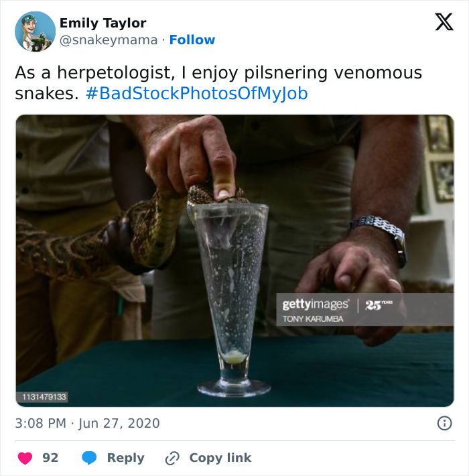The height and width of the screenshot is (476, 469).
Task: Click the gettyimages watermark on photo
Action: tap(316, 304)
